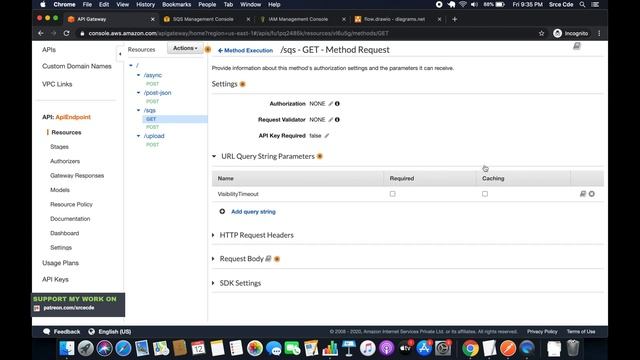Open Usage Plans in the sidebar
This screenshot has width=640, height=360.
[60, 263]
